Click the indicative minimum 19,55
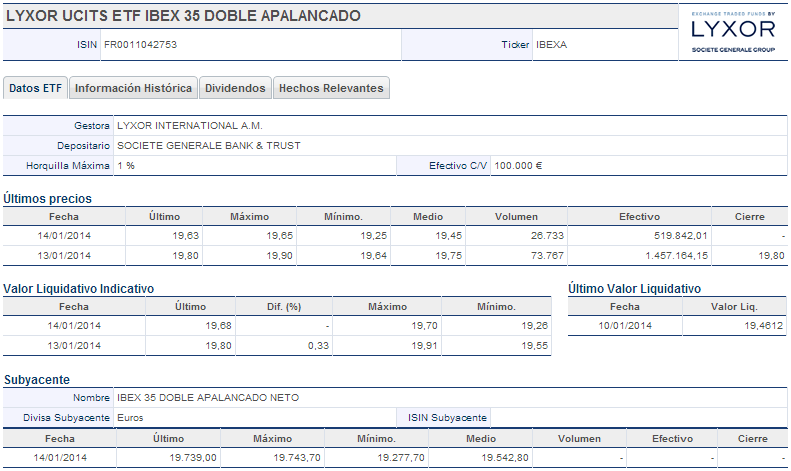 (535, 346)
